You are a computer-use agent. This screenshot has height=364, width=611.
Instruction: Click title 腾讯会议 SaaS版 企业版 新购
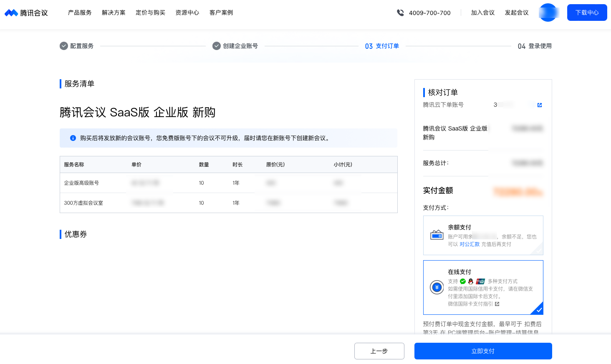137,112
